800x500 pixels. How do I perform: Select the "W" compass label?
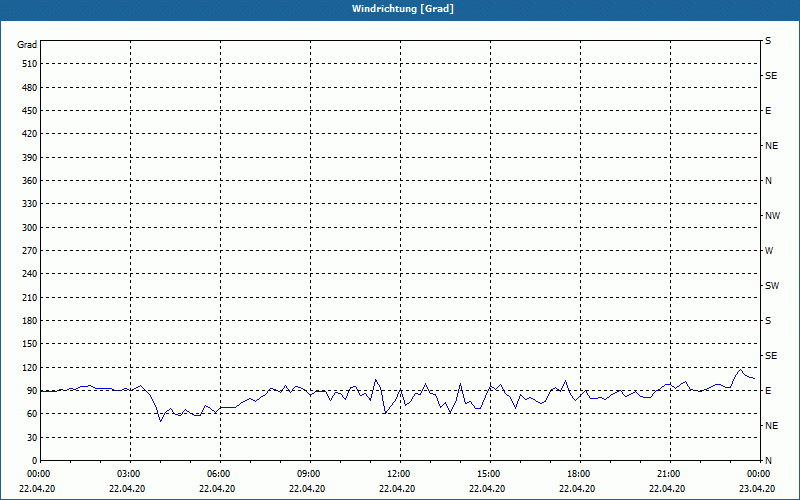[769, 251]
